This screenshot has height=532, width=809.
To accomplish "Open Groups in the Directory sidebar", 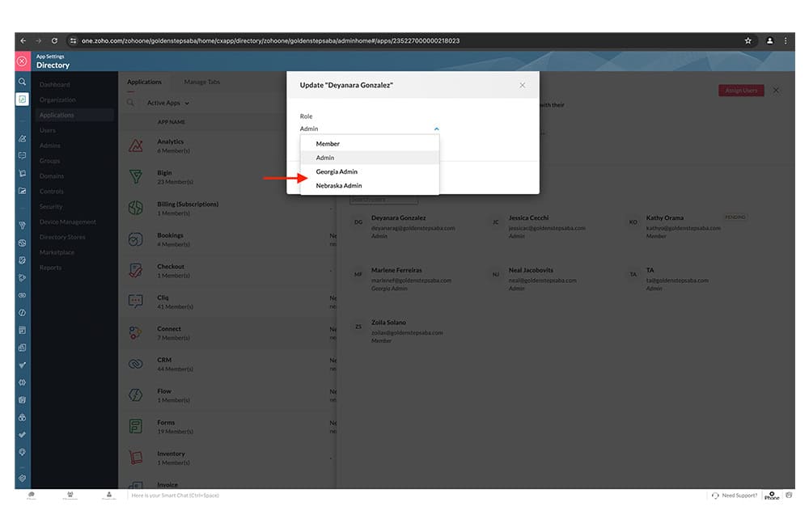I will tap(49, 161).
